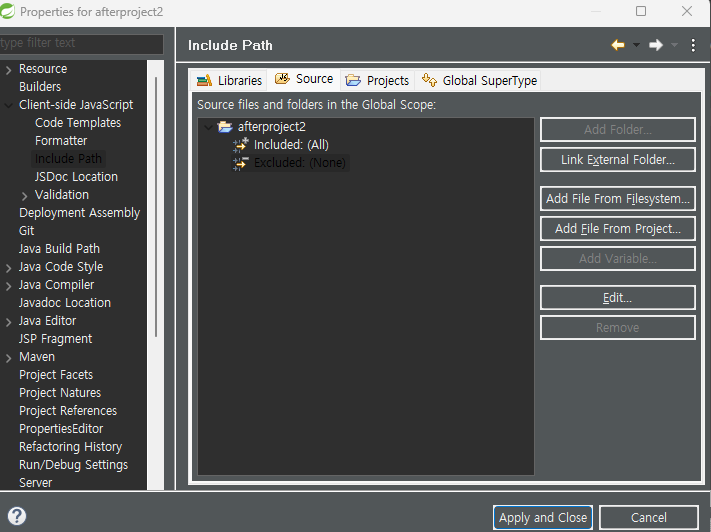Expand the Java Editor node

pyautogui.click(x=8, y=322)
